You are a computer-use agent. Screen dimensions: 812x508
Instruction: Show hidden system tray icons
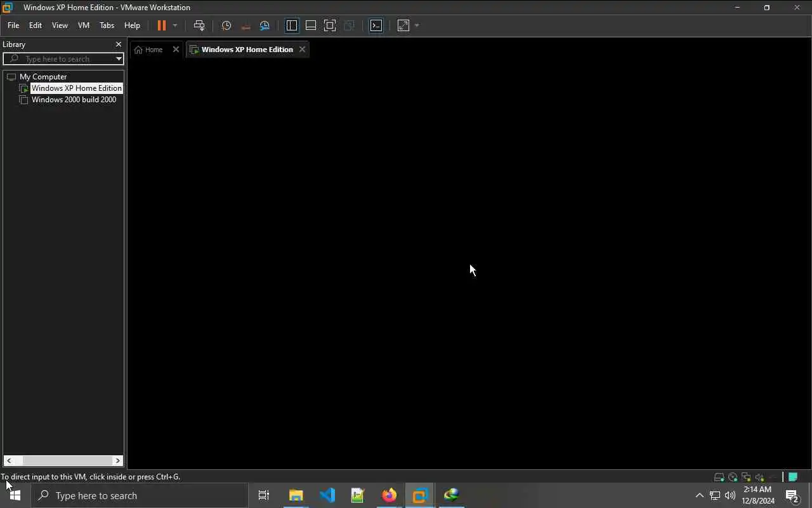click(x=700, y=495)
